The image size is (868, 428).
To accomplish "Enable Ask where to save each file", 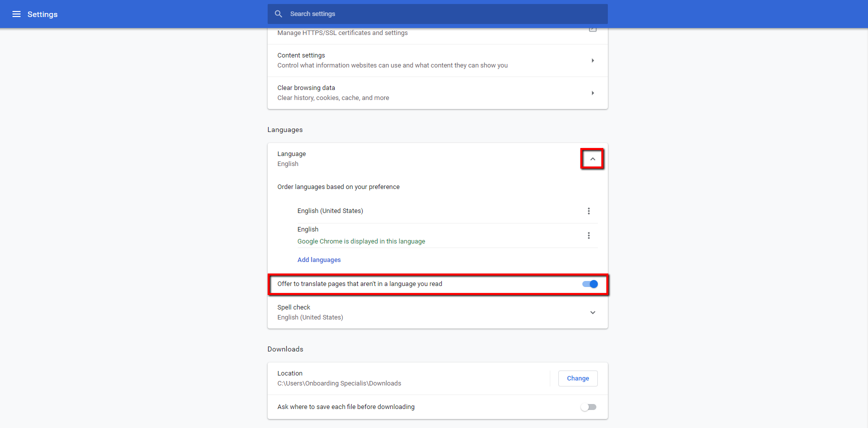I will [x=589, y=407].
